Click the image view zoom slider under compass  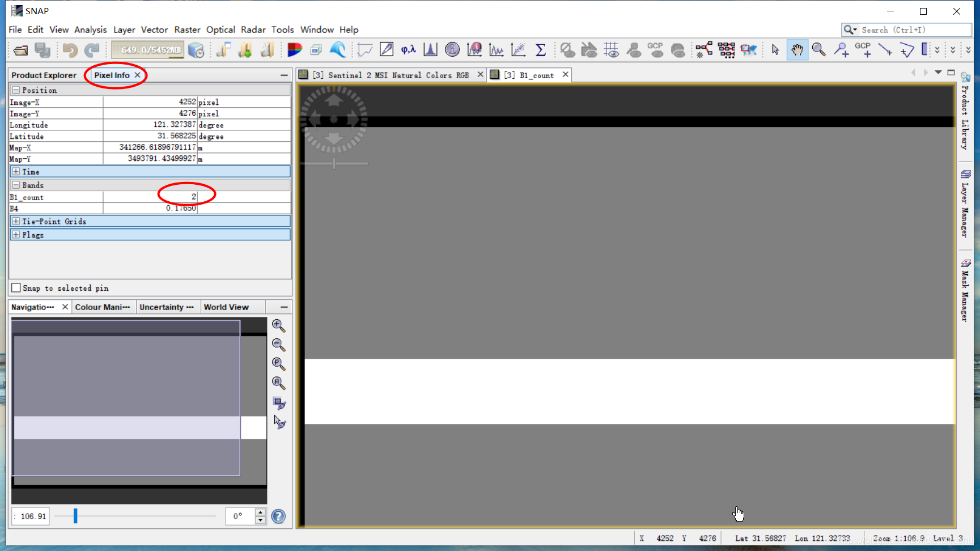(334, 163)
